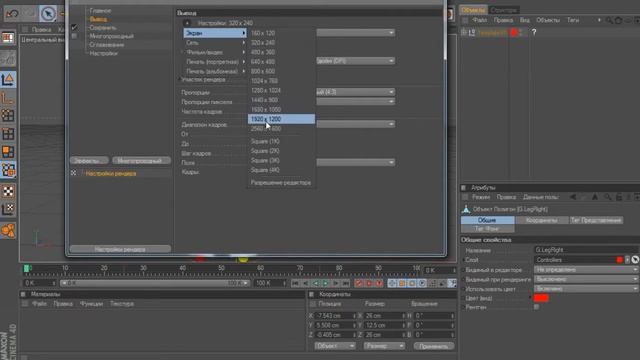This screenshot has width=640, height=360.
Task: Select the points mode cube icon
Action: coord(8,116)
